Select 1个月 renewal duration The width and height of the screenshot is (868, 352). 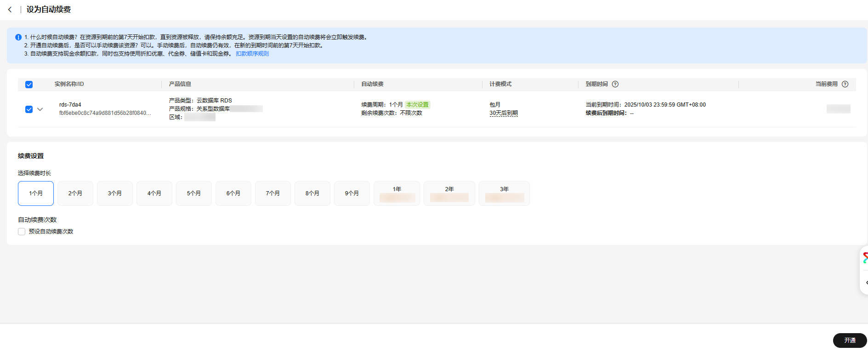[36, 193]
